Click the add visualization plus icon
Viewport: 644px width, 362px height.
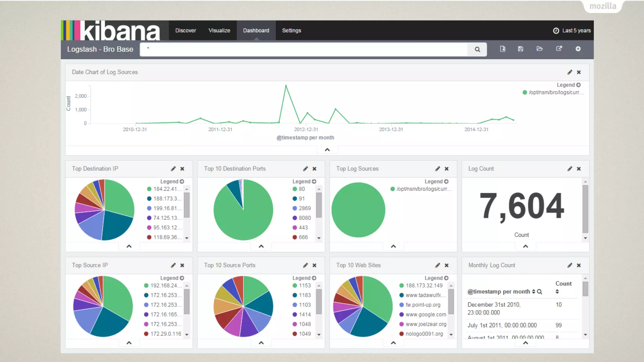click(578, 49)
